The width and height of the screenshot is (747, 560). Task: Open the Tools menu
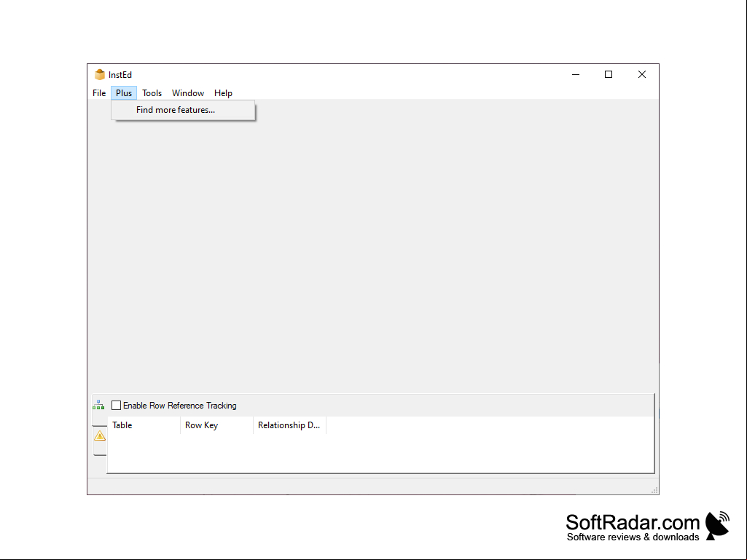point(152,93)
